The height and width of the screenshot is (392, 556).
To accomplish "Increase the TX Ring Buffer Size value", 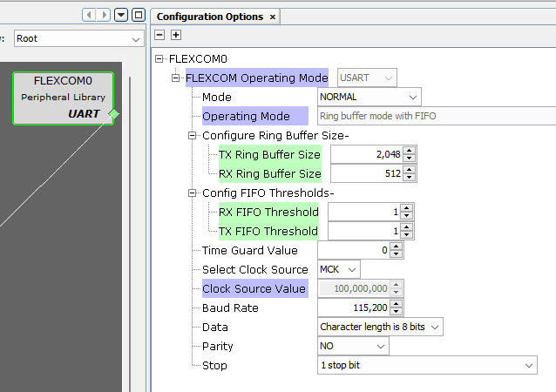I will pos(410,151).
